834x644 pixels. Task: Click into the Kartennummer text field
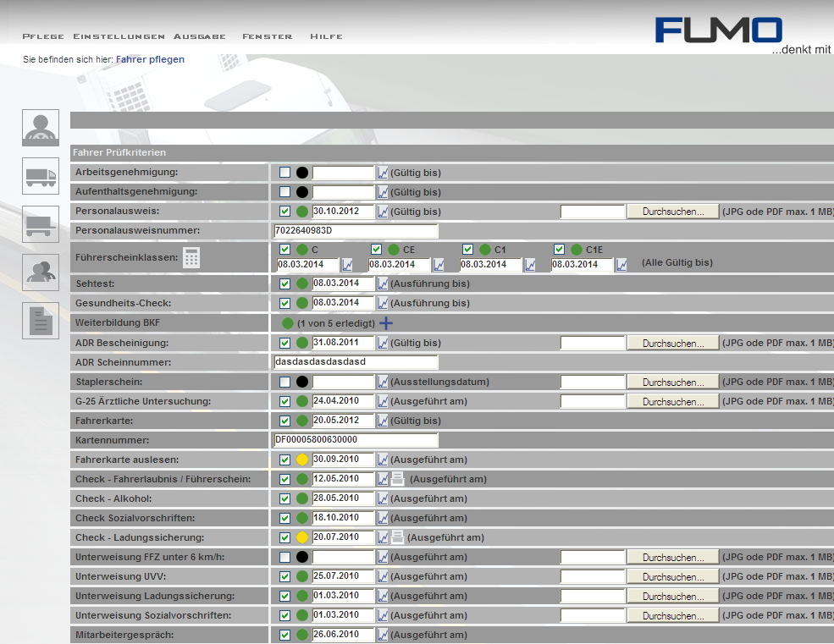coord(356,440)
